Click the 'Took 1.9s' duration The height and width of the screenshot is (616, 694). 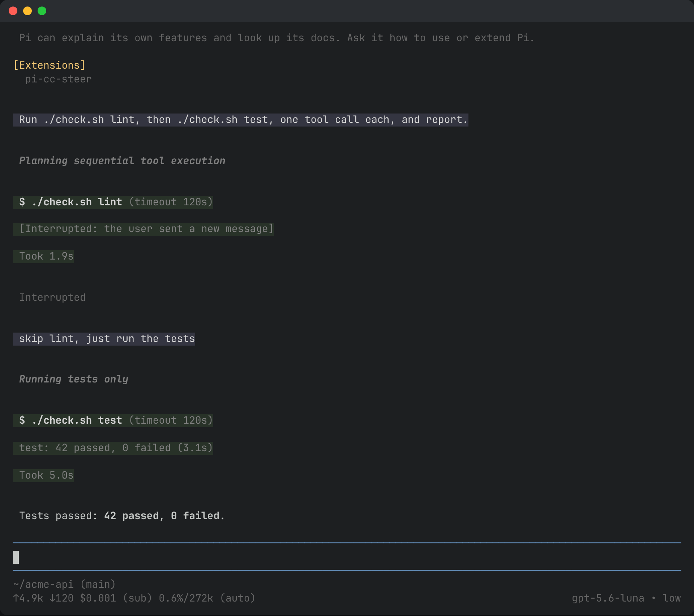click(43, 256)
